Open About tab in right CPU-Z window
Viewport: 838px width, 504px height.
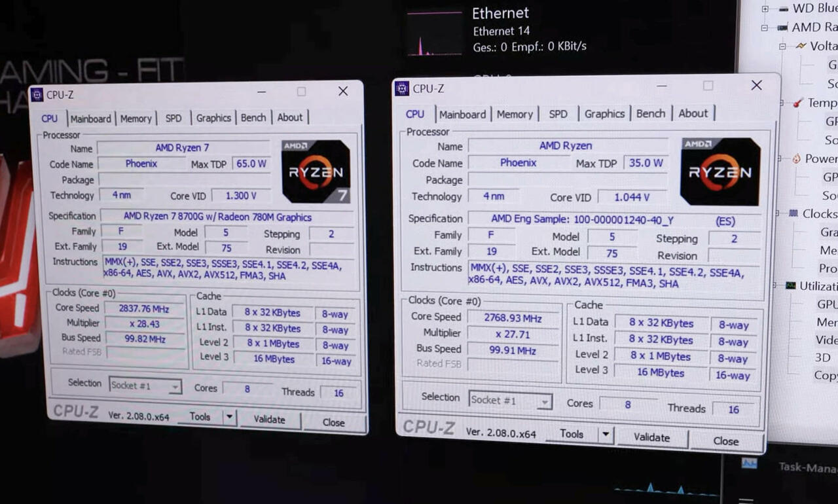coord(693,113)
